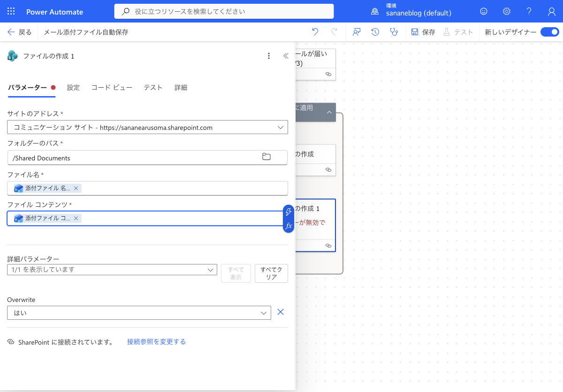Click the link icon on の作成 1 card
563x392 pixels.
coord(328,246)
